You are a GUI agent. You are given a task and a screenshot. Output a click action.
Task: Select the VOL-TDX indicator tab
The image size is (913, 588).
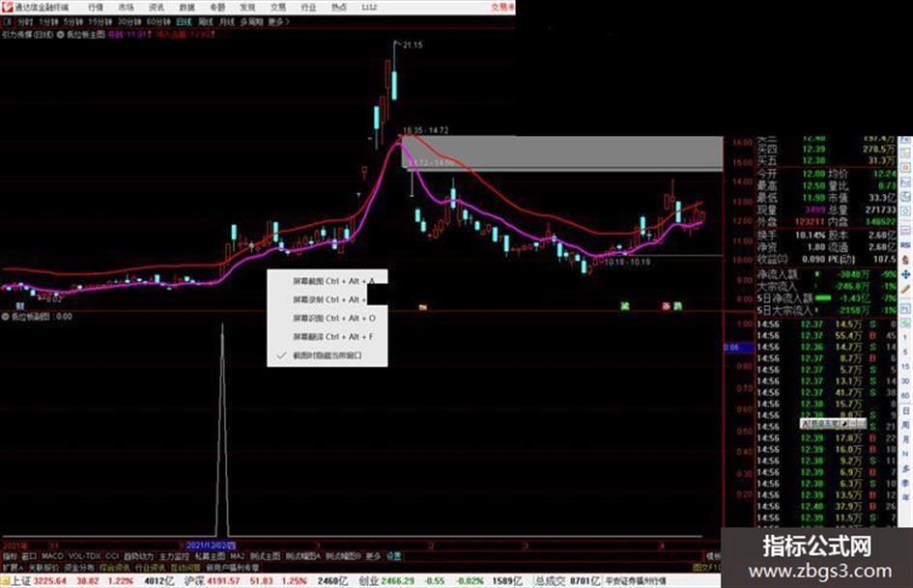click(x=84, y=556)
